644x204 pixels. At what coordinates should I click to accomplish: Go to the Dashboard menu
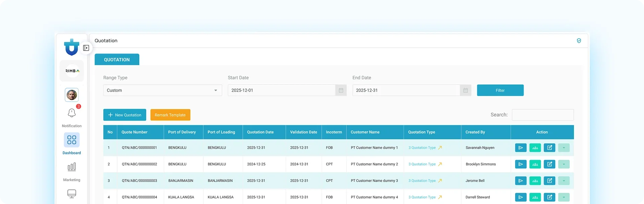[72, 144]
